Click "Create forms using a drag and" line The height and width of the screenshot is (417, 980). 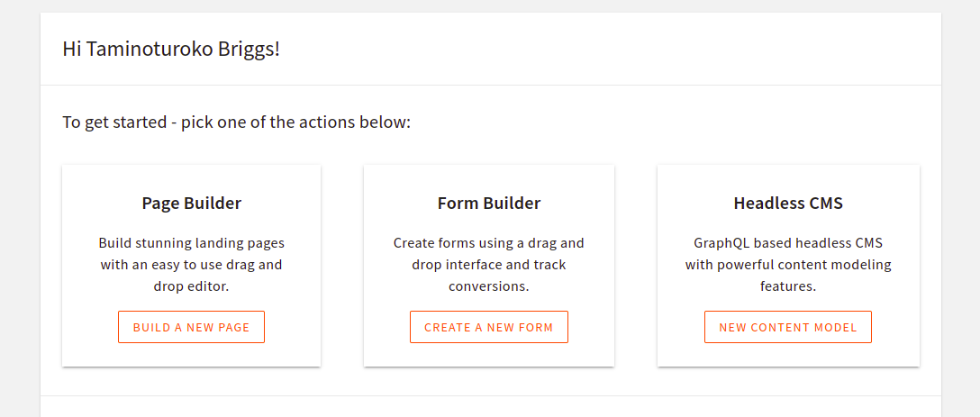click(x=488, y=243)
